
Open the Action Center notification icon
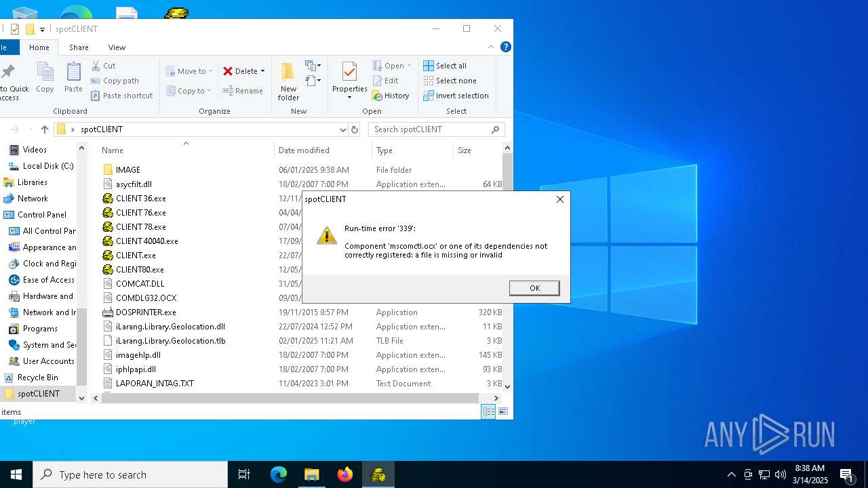846,474
